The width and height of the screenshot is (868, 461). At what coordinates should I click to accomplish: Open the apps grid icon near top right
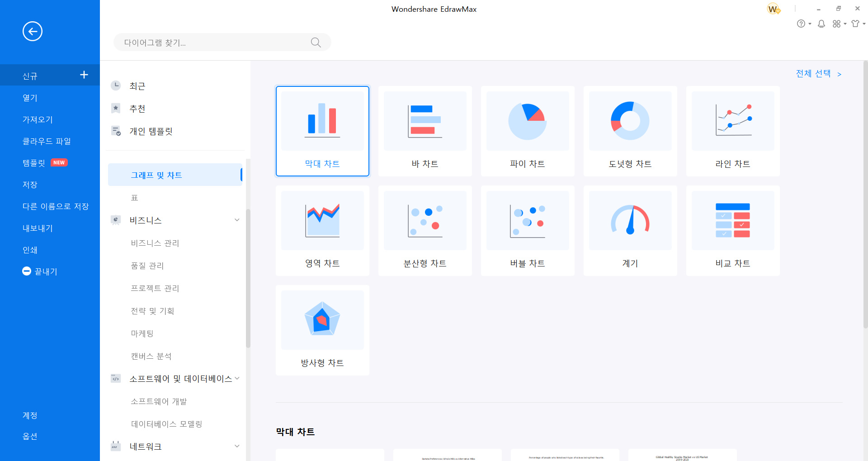(x=836, y=24)
